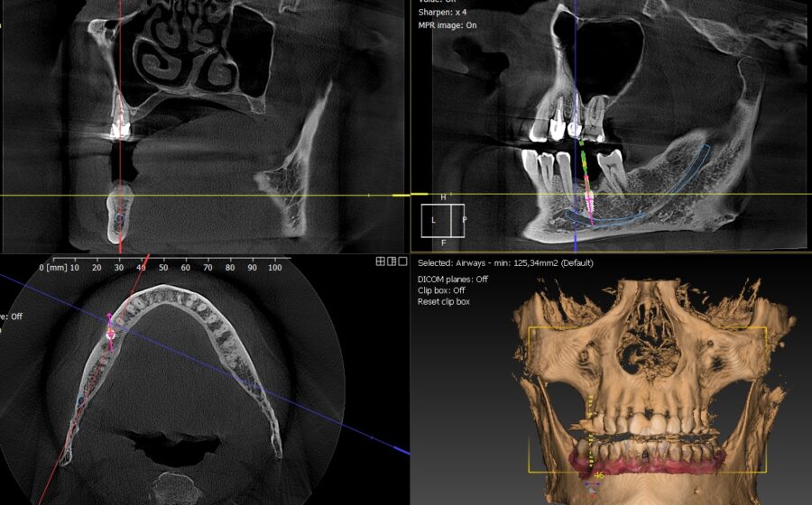Select the implant marker in axial view
Viewport: 812px width, 505px height.
point(110,335)
